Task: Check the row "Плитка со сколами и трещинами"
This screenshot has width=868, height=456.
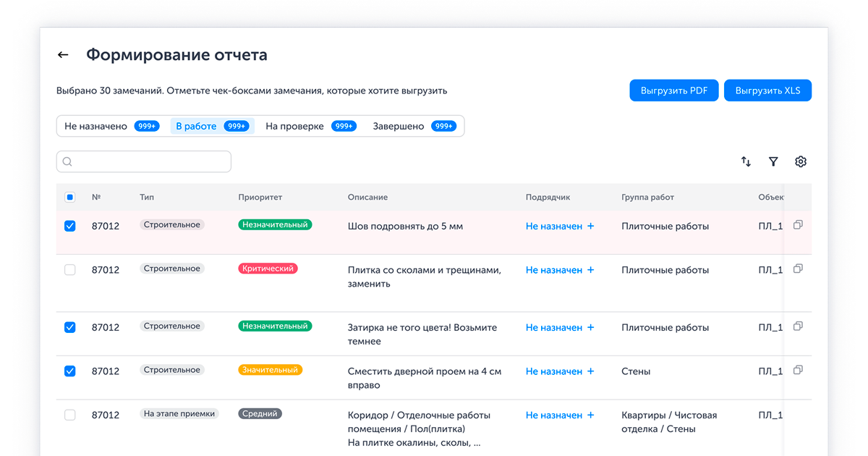Action: coord(69,269)
